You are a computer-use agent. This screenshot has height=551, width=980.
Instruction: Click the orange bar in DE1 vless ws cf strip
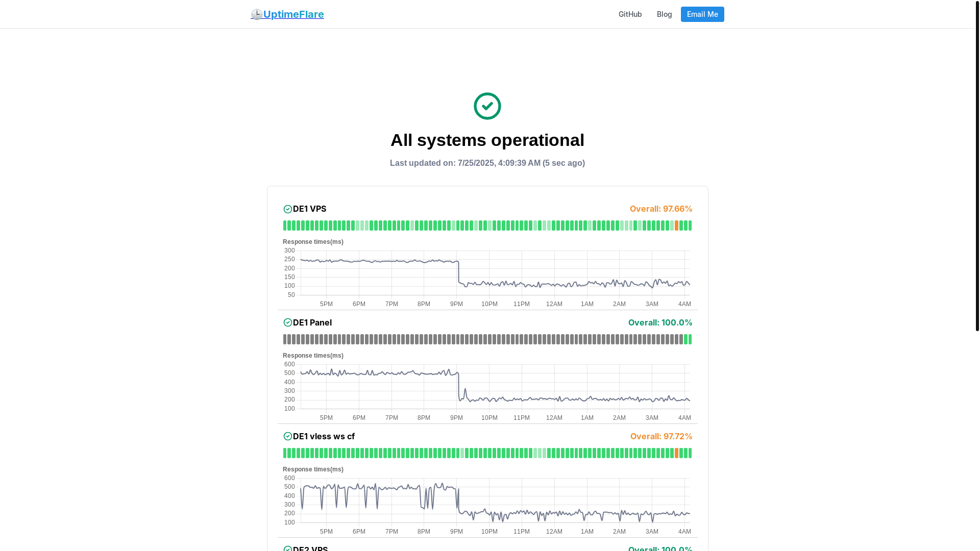(677, 453)
